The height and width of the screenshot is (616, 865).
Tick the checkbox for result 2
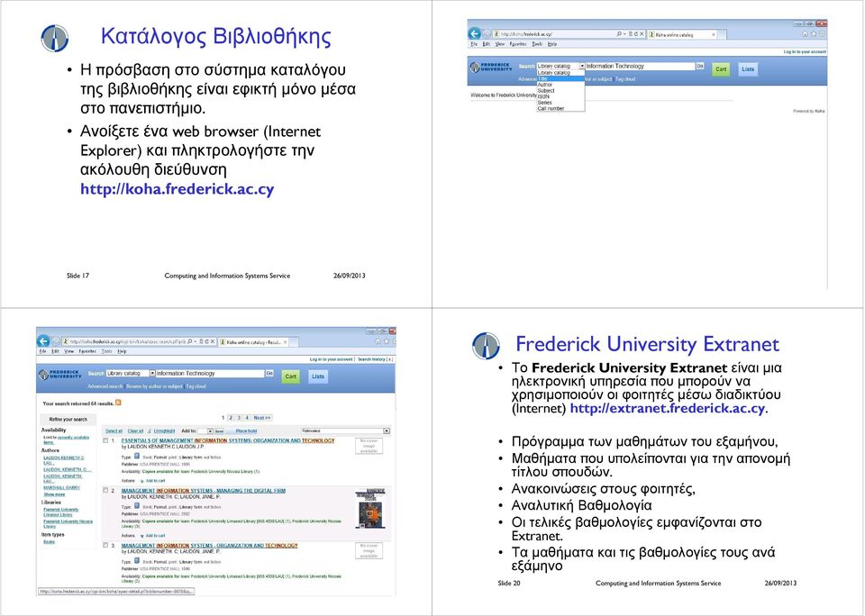tap(106, 490)
